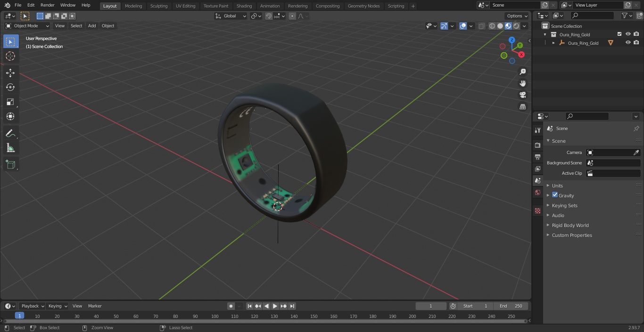This screenshot has width=644, height=332.
Task: Open the Playback popover in timeline
Action: pos(33,306)
